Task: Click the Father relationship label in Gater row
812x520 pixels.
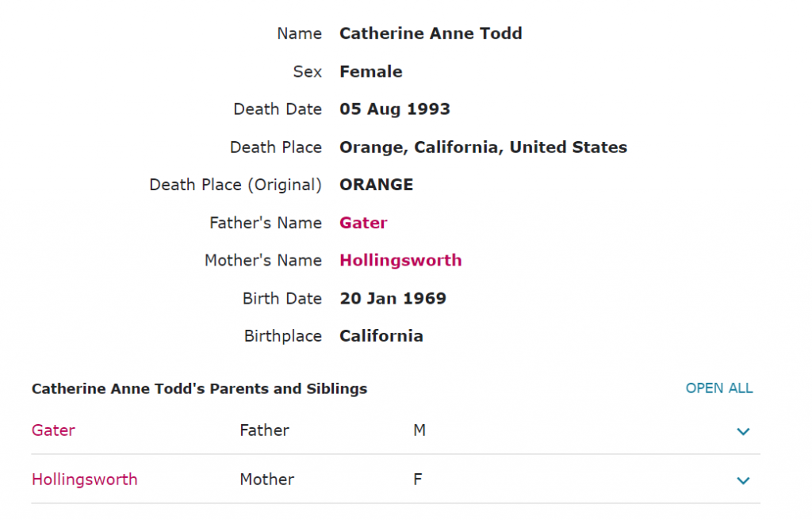Action: click(264, 430)
